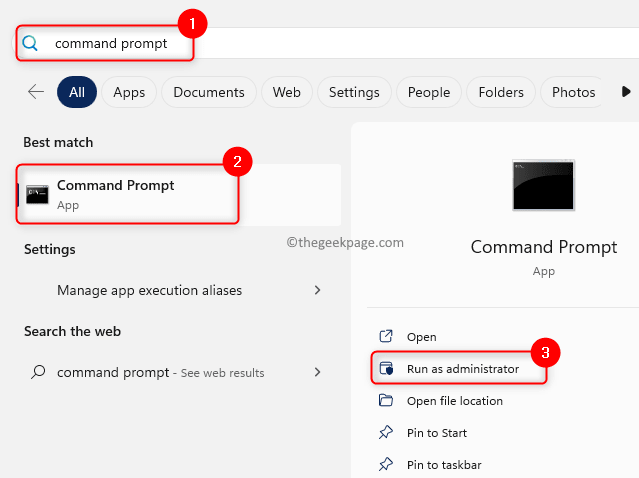Open the Settings filter tab
The width and height of the screenshot is (639, 478).
pos(354,92)
